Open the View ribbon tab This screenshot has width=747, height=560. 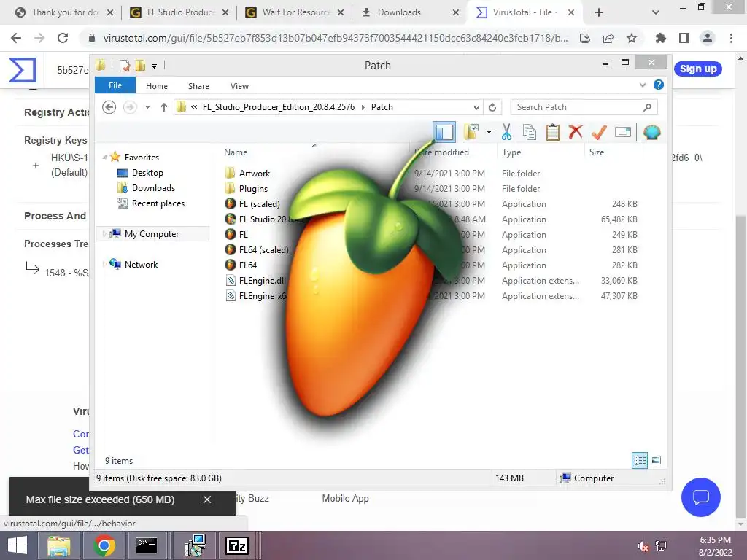click(239, 86)
